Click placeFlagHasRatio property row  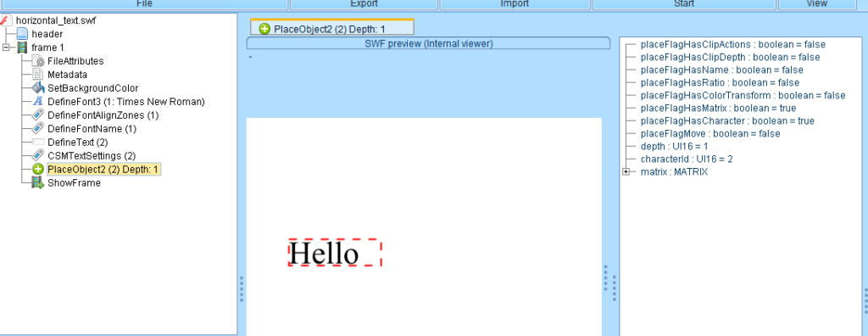click(720, 82)
